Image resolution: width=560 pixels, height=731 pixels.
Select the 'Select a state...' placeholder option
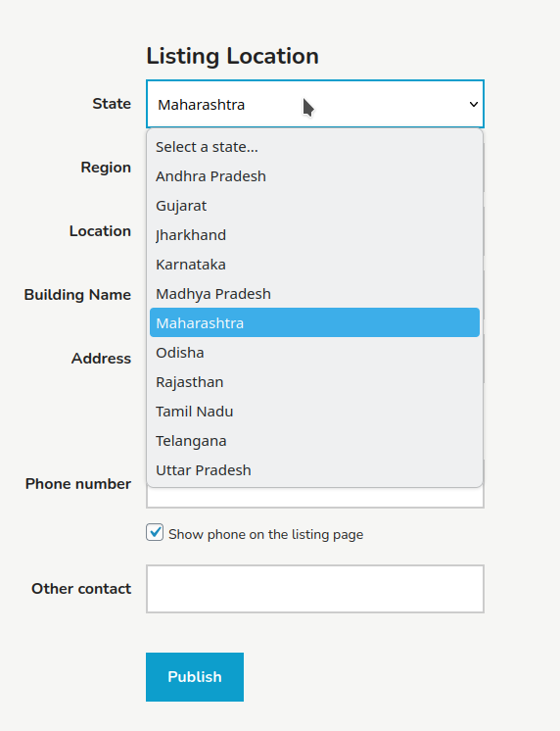point(314,147)
